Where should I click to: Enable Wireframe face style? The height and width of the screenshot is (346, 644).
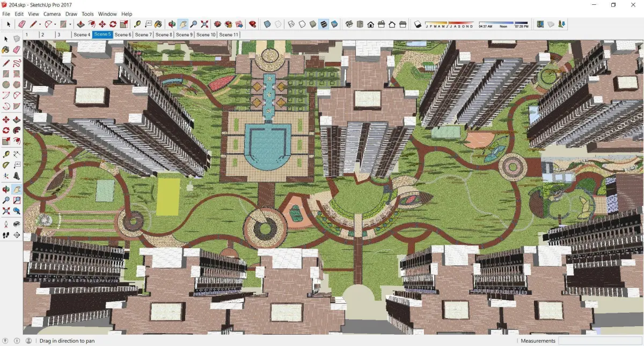coord(291,24)
